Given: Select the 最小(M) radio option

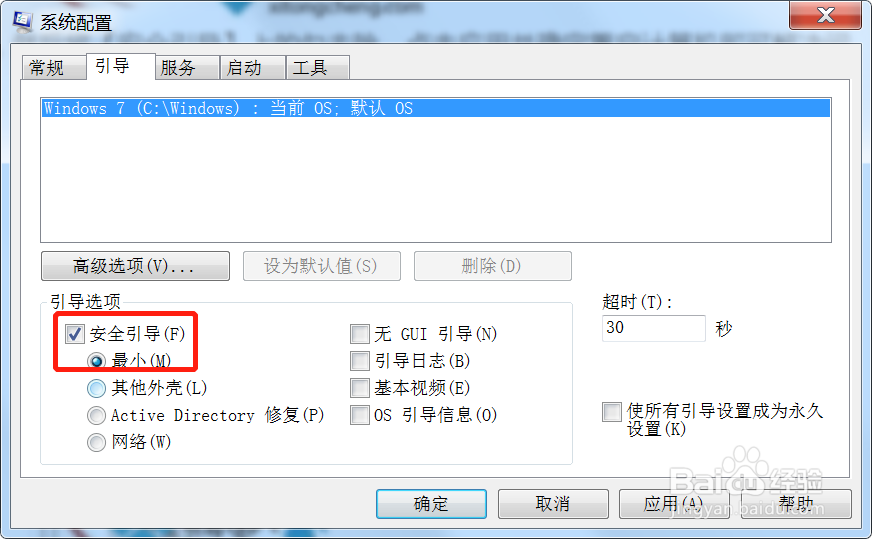Looking at the screenshot, I should tap(96, 361).
